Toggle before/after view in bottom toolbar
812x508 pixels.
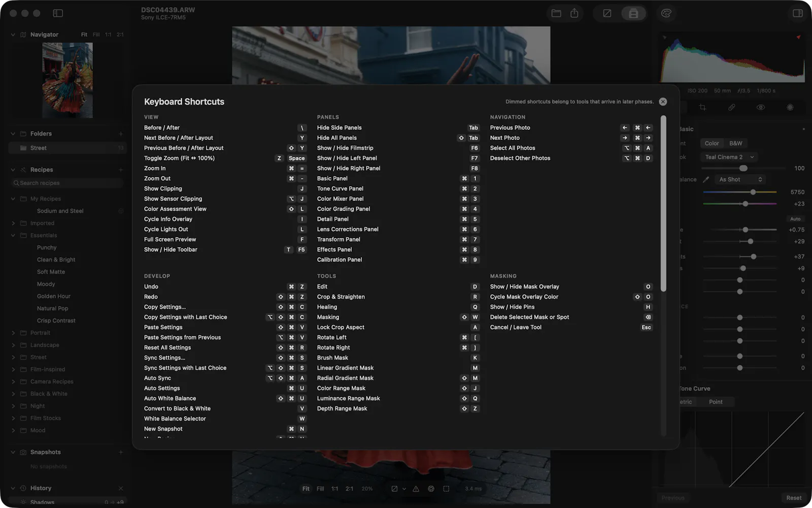(x=394, y=489)
